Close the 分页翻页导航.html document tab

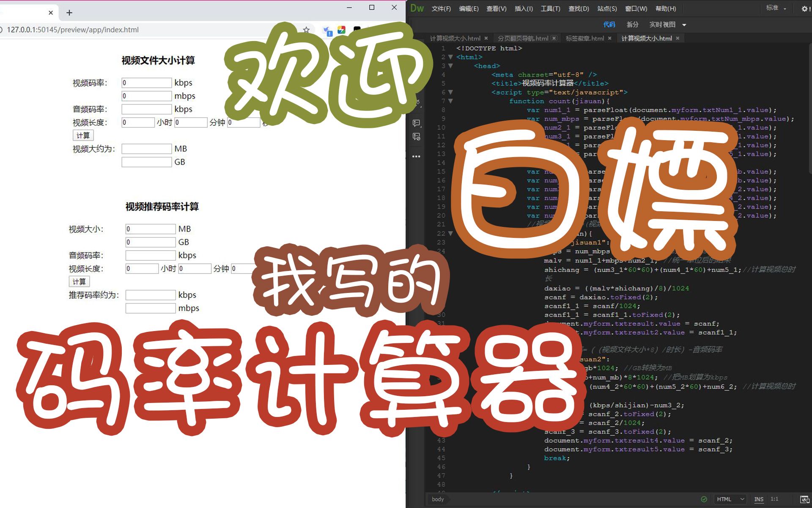point(554,38)
